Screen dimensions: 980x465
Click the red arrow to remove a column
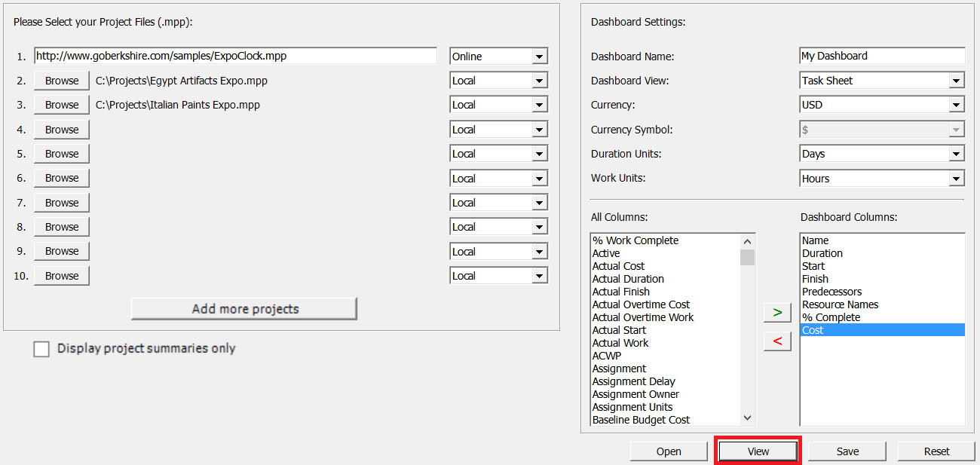coord(777,341)
